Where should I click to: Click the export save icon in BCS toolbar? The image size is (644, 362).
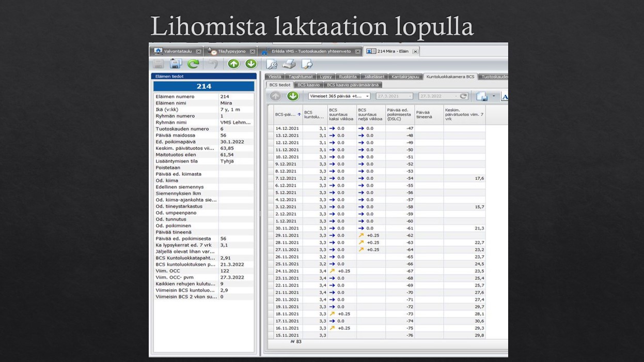(x=482, y=96)
